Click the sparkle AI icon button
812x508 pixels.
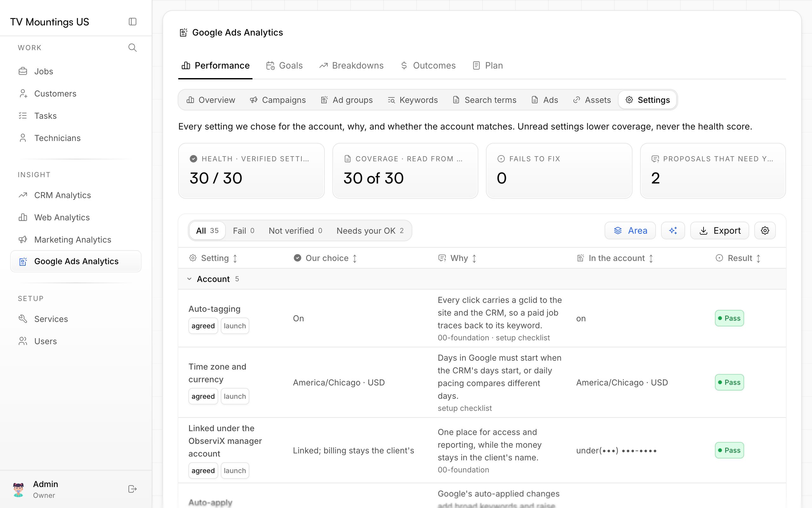click(x=673, y=231)
